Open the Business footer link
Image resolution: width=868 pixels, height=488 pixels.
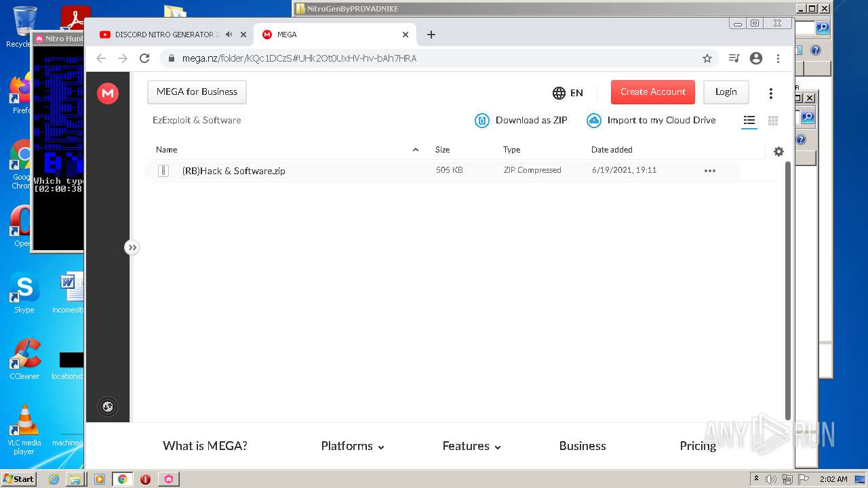coord(583,446)
